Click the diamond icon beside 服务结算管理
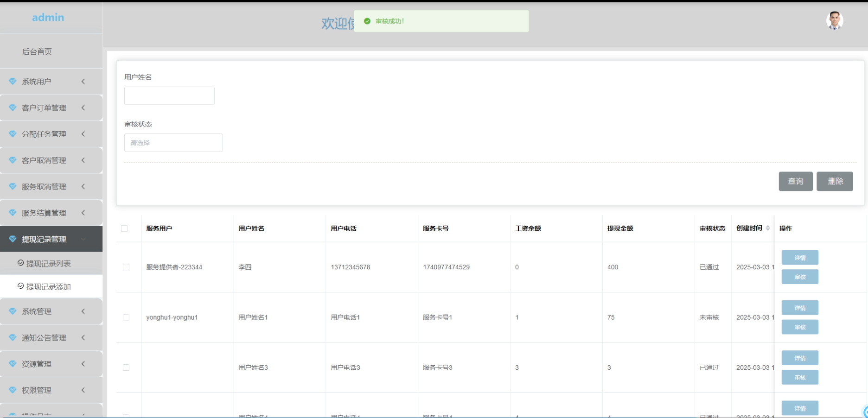Screen dimensions: 868x418 pyautogui.click(x=13, y=213)
